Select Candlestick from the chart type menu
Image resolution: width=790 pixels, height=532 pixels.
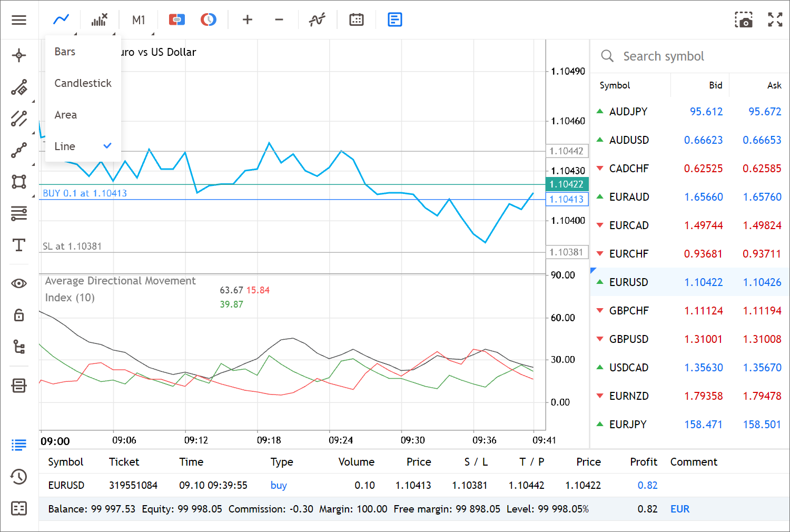[83, 83]
